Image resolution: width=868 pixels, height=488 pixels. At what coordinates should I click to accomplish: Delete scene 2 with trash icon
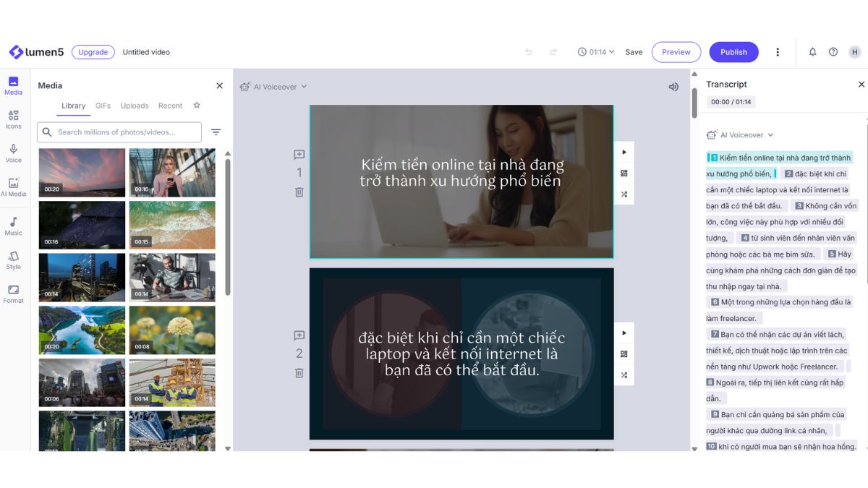299,373
